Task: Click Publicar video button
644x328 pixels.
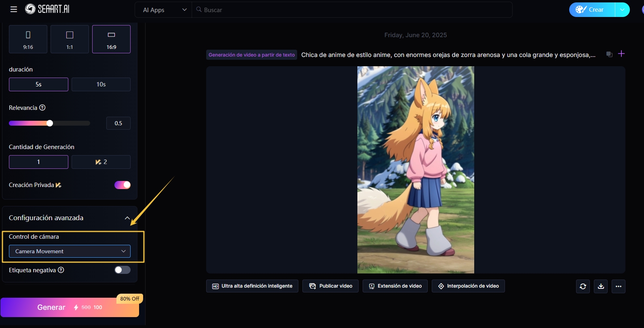Action: [330, 286]
